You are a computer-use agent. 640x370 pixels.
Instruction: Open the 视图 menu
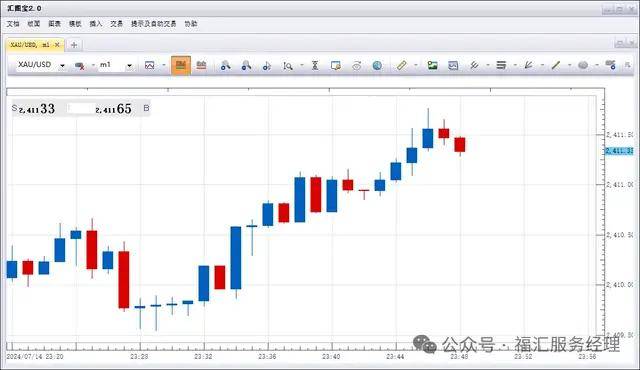click(x=33, y=24)
